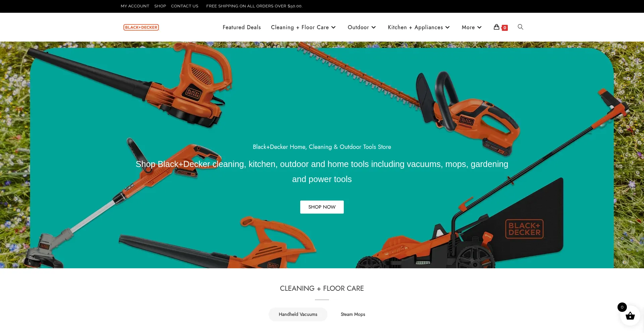Select the Steam Mops tab
This screenshot has height=333, width=644.
pyautogui.click(x=353, y=314)
